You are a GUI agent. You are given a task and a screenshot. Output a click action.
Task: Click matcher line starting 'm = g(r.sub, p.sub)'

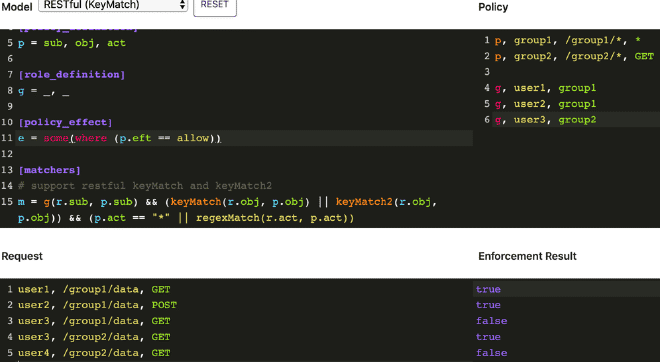[x=227, y=202]
